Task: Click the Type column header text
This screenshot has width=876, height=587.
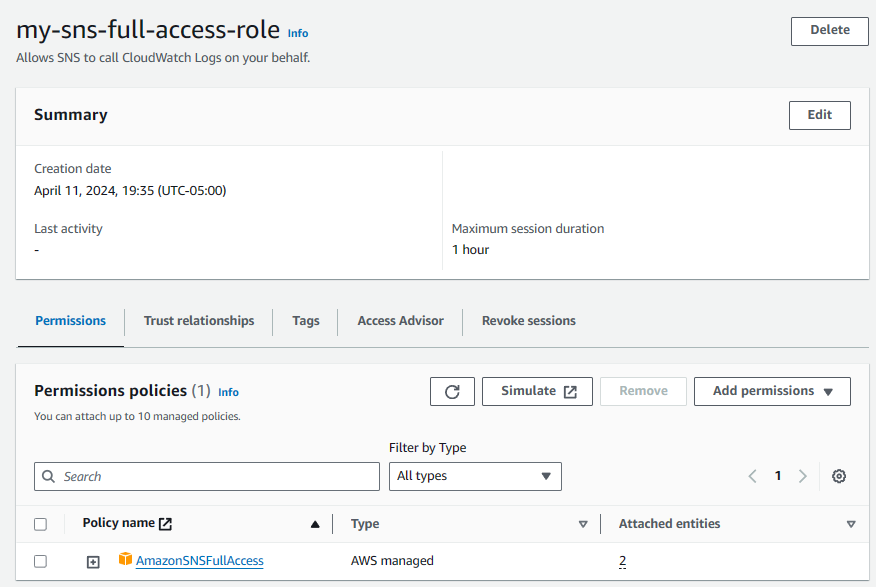Action: 365,524
